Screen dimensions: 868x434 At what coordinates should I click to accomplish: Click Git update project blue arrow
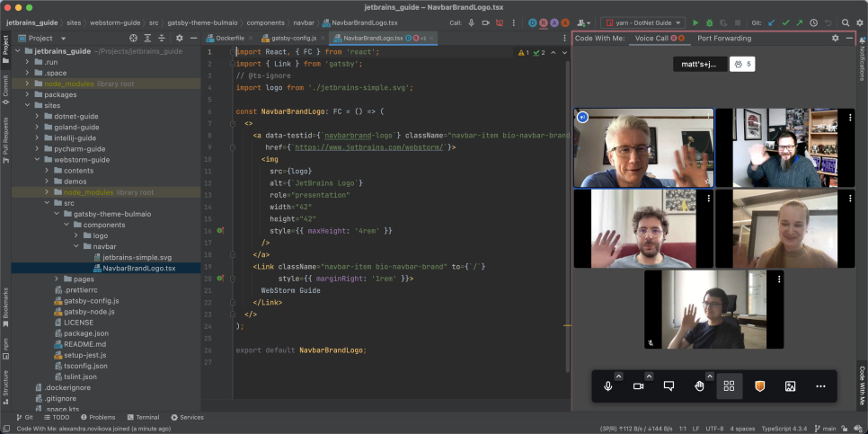(x=772, y=22)
